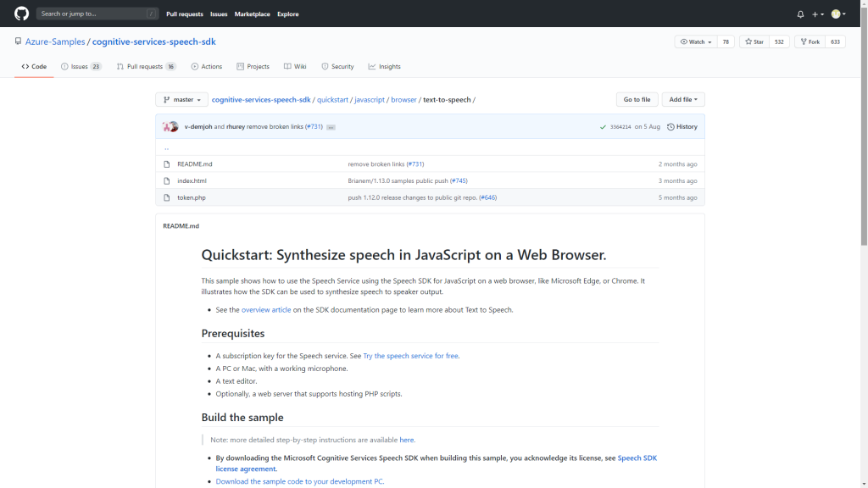Open README.md file
The width and height of the screenshot is (868, 488).
[194, 164]
